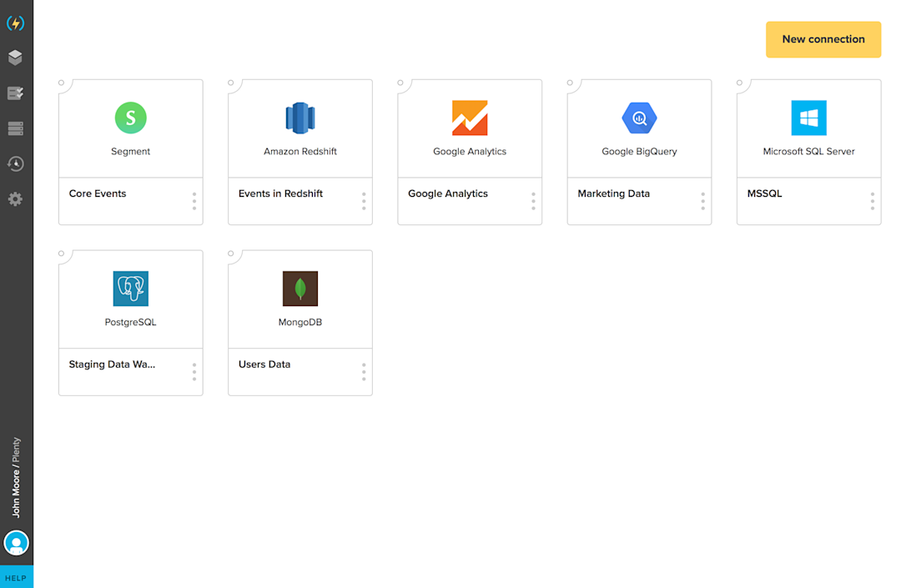The height and width of the screenshot is (588, 901).
Task: Open the Events in Redshift options menu
Action: pos(364,201)
